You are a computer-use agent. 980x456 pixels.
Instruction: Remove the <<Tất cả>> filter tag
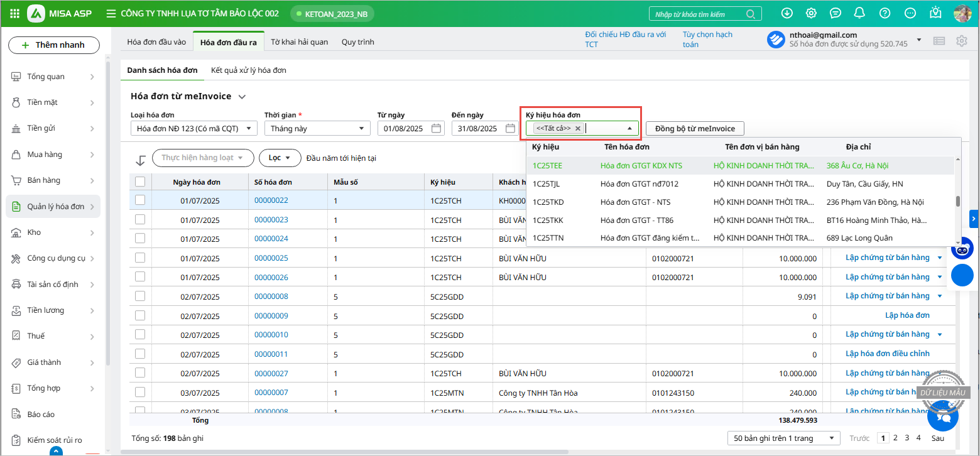(578, 129)
